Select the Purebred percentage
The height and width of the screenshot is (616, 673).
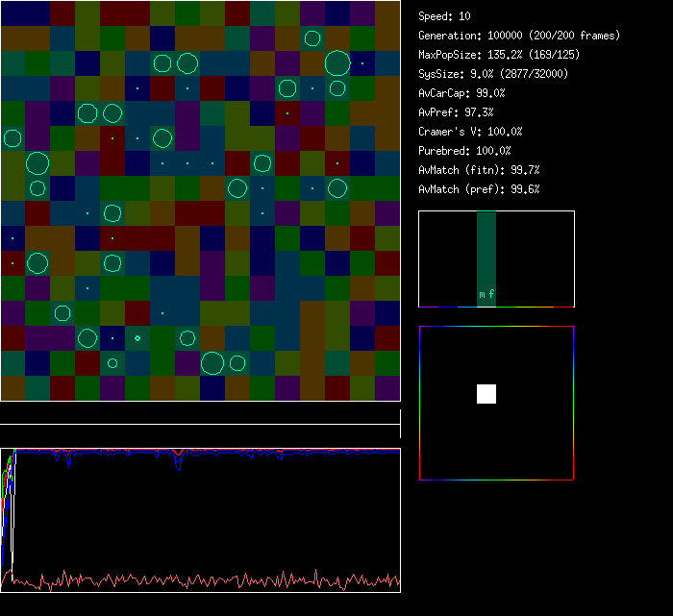464,151
